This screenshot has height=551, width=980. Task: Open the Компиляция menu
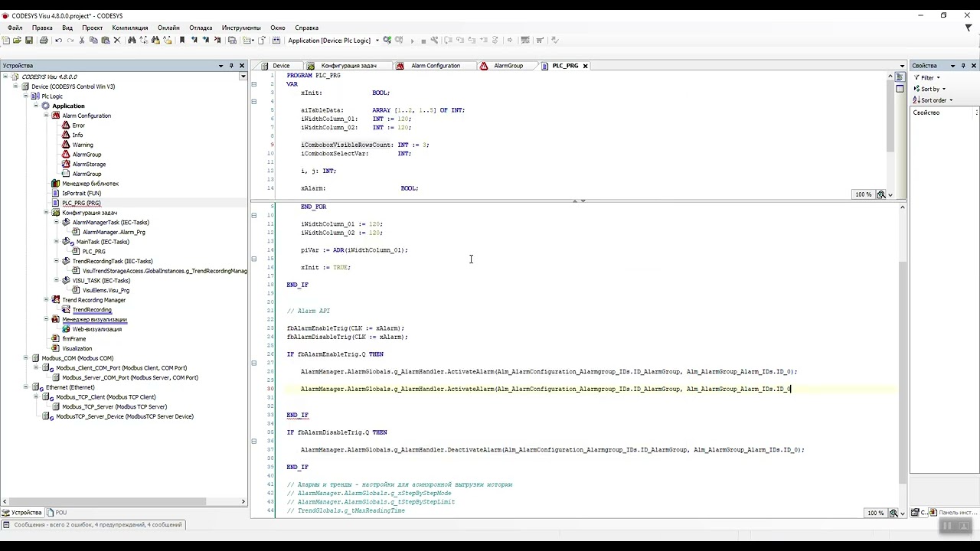click(x=129, y=28)
